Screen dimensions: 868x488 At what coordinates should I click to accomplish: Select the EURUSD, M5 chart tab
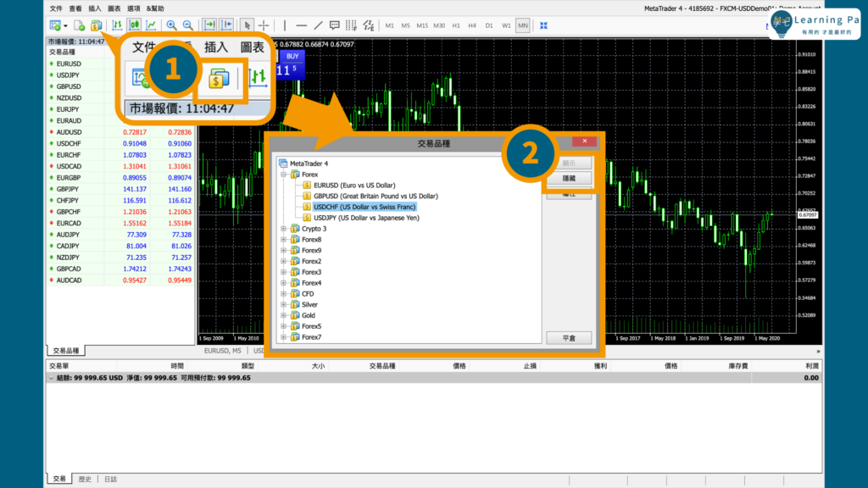(x=223, y=351)
